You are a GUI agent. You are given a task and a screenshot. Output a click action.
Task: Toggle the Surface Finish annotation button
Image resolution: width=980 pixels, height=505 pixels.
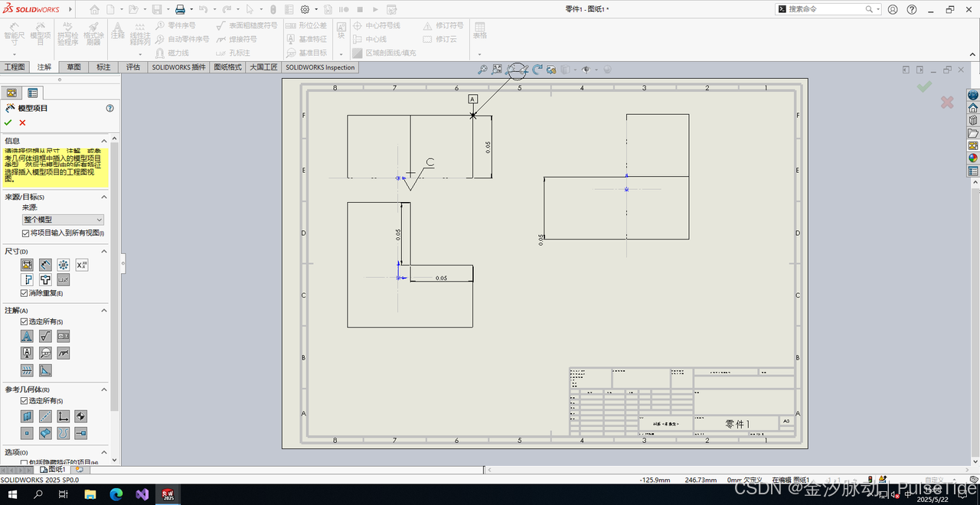(x=45, y=336)
